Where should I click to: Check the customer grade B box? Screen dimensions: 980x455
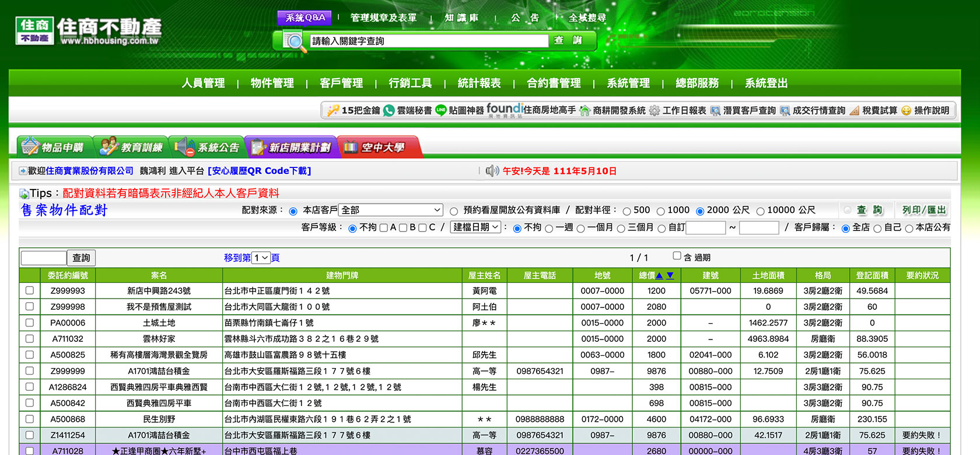click(x=403, y=228)
